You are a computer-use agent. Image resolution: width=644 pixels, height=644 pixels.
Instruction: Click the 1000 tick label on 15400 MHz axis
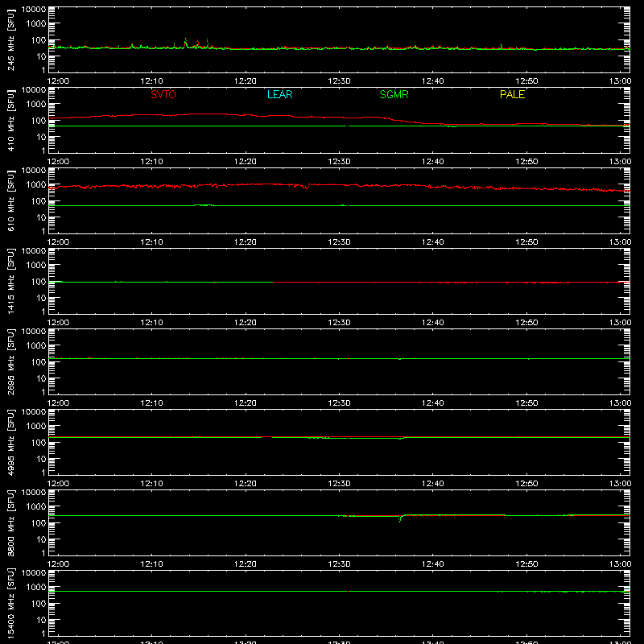(x=36, y=588)
